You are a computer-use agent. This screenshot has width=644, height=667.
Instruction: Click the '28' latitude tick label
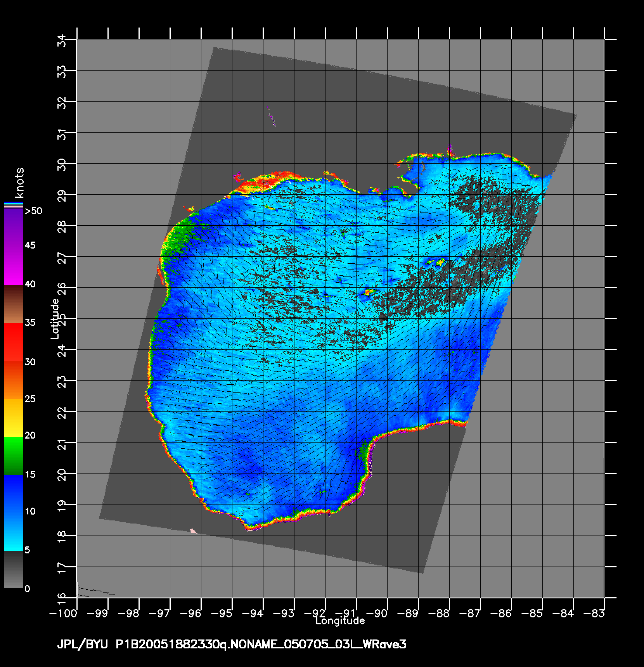(62, 226)
